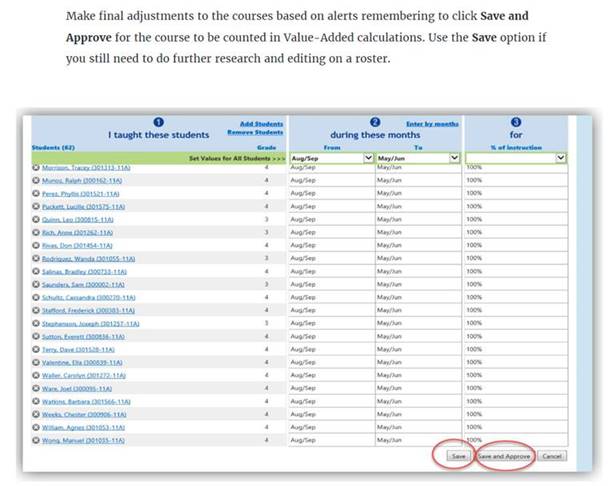Open the To month May/Jun dropdown
The height and width of the screenshot is (486, 613).
tap(455, 157)
